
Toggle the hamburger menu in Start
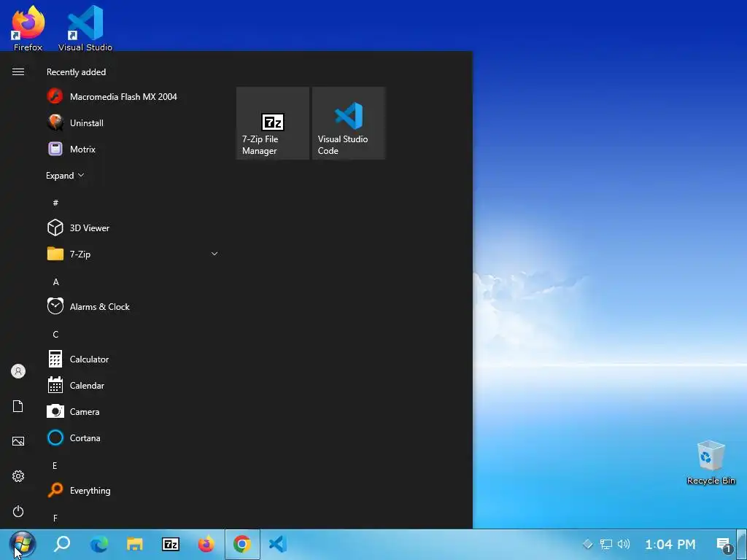pos(18,72)
